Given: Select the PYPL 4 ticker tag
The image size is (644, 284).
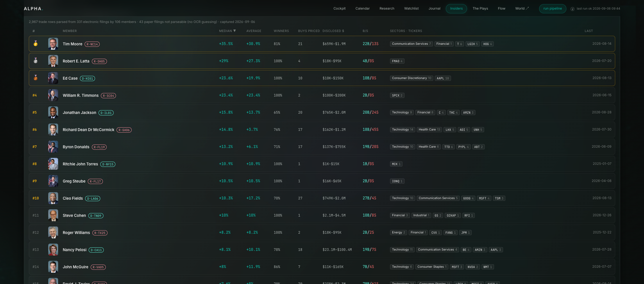Looking at the screenshot, I should (463, 147).
